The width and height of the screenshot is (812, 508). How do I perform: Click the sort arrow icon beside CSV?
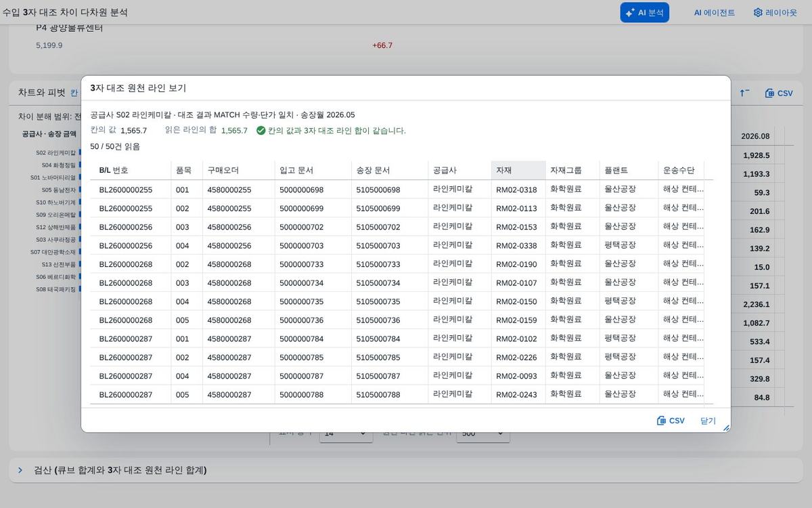(744, 93)
